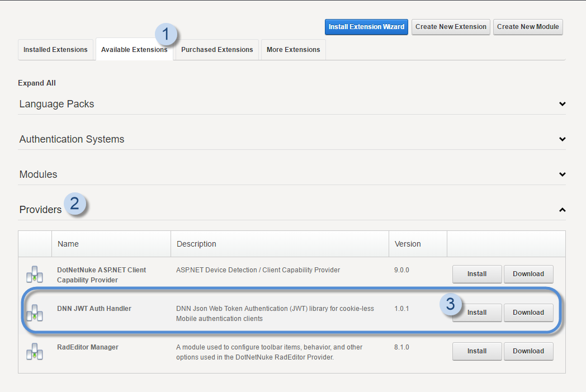Go to the More Extensions tab

(294, 50)
